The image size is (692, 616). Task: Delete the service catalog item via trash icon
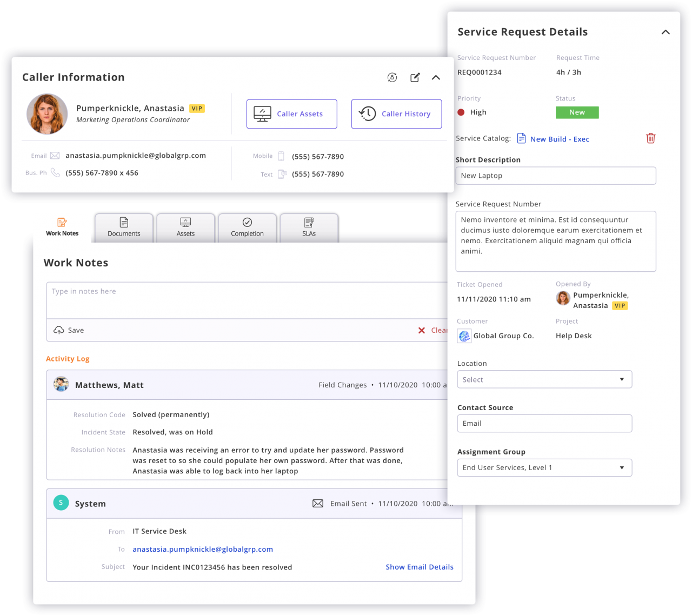pyautogui.click(x=650, y=138)
